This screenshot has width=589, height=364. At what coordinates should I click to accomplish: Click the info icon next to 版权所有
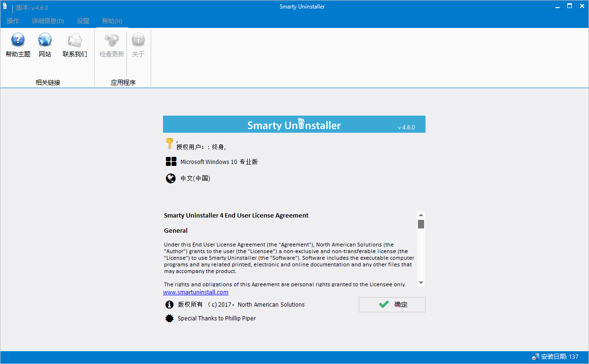tap(169, 304)
